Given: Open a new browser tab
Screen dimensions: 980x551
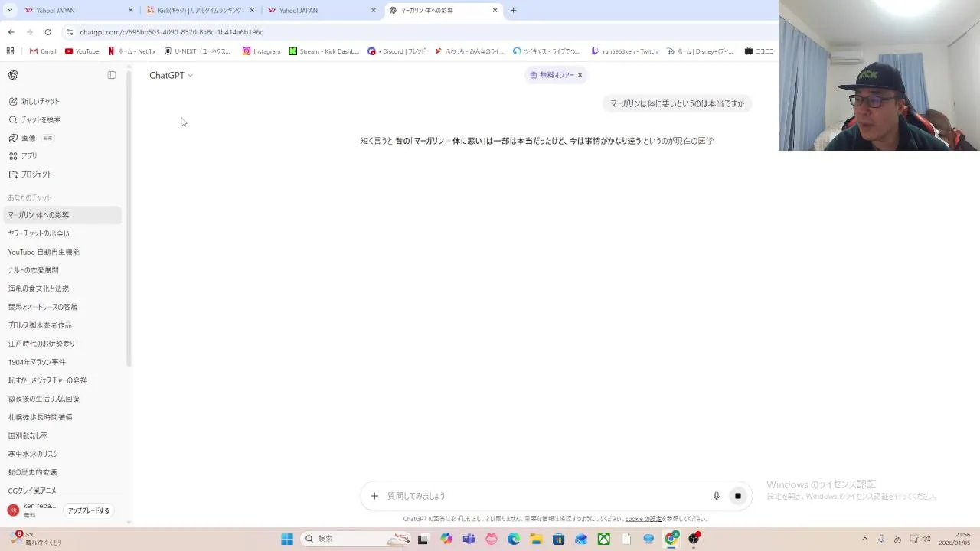Looking at the screenshot, I should [513, 11].
